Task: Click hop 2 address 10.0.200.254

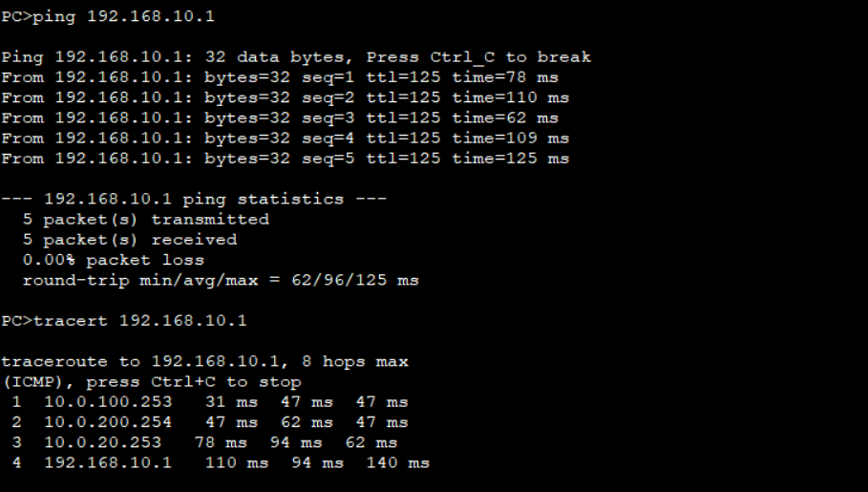Action: coord(108,423)
